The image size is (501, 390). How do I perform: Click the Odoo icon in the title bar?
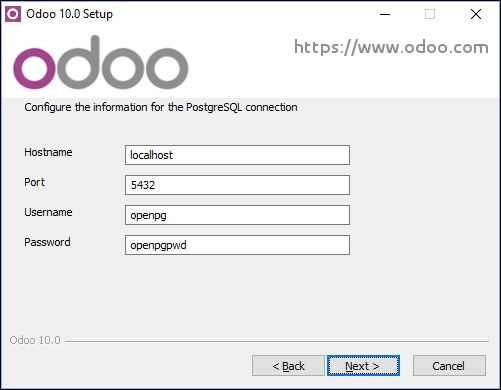click(13, 14)
